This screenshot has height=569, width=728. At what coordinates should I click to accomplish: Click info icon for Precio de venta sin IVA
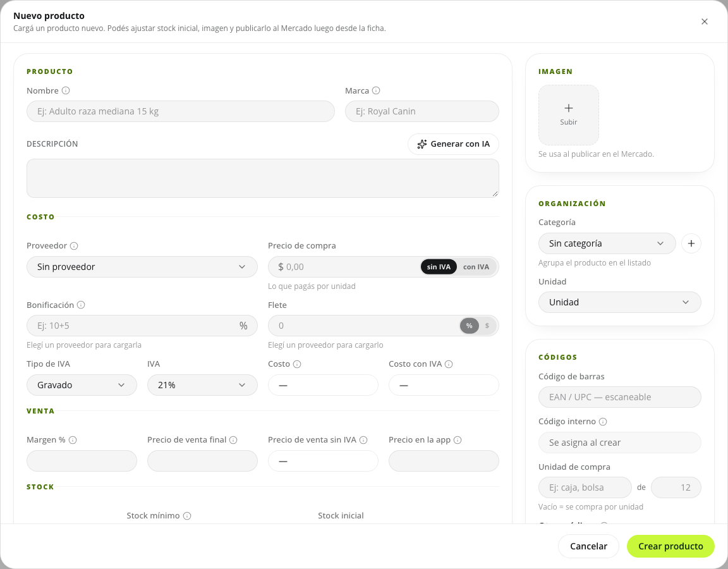click(x=363, y=440)
